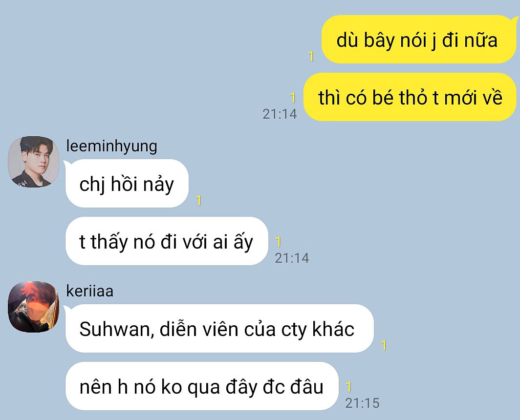Tap unread count beside the Suhwan message

384,346
